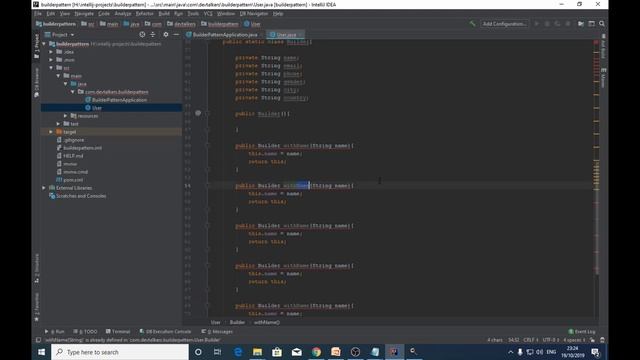The image size is (640, 360).
Task: Open File Explorer from the taskbar
Action: pyautogui.click(x=257, y=352)
